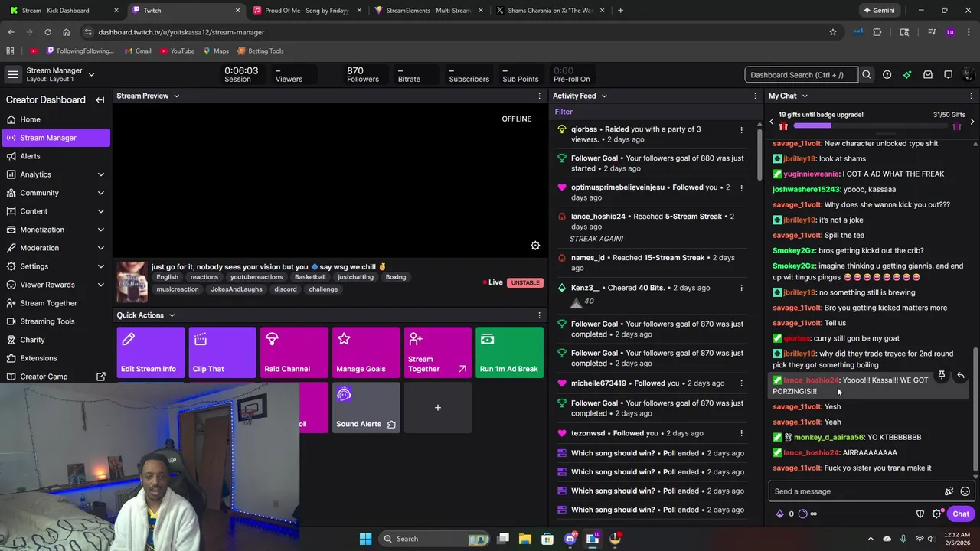This screenshot has height=551, width=980.
Task: Expand the Content sidebar section
Action: tap(100, 211)
